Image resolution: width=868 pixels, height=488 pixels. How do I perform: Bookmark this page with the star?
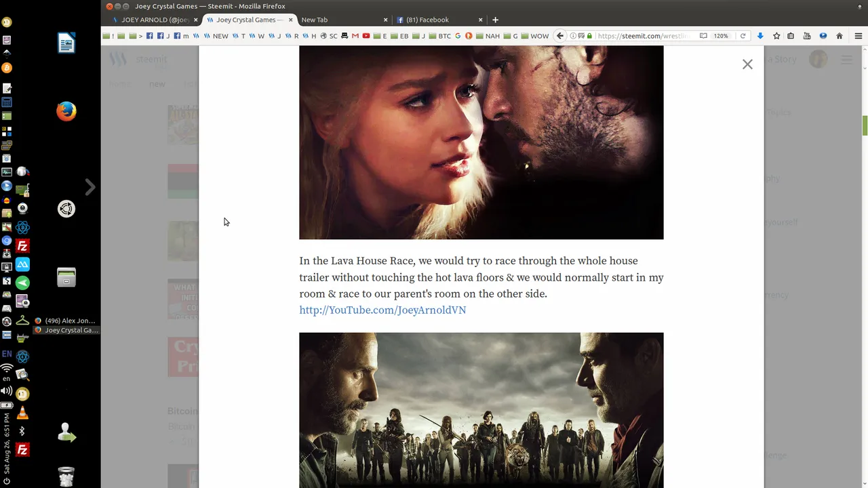coord(776,36)
